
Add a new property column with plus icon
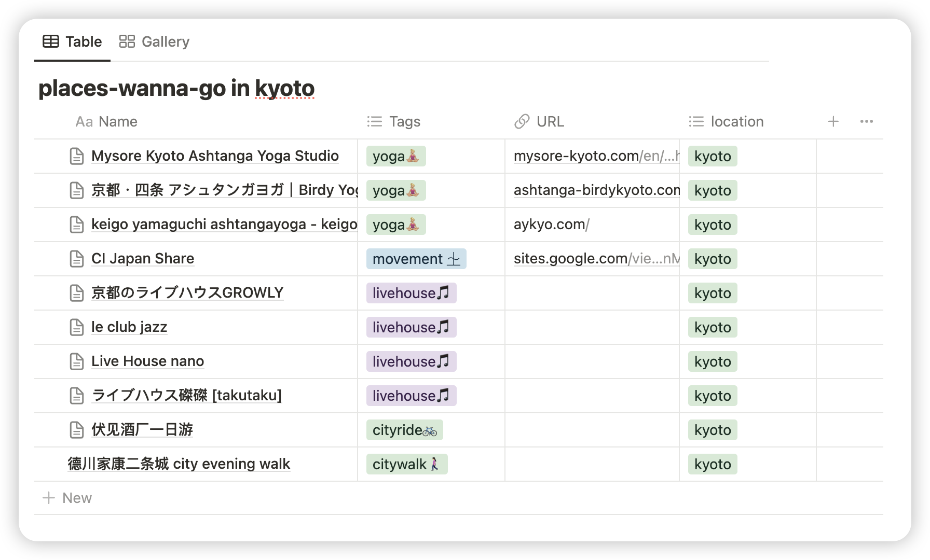(833, 121)
